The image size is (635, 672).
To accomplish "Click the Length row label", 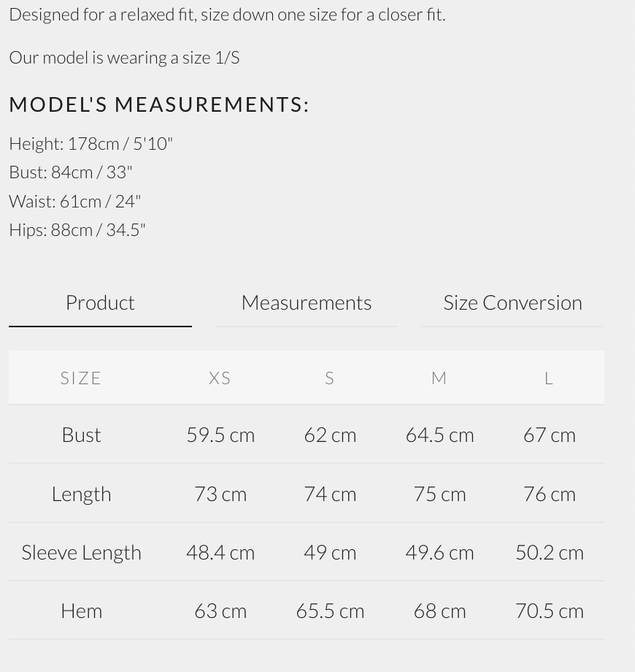I will [x=81, y=494].
